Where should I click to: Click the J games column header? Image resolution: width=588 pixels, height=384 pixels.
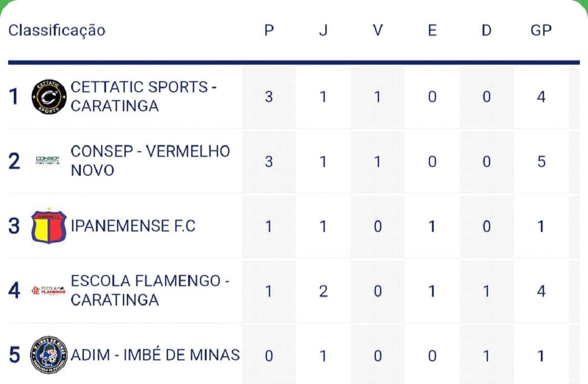point(323,31)
